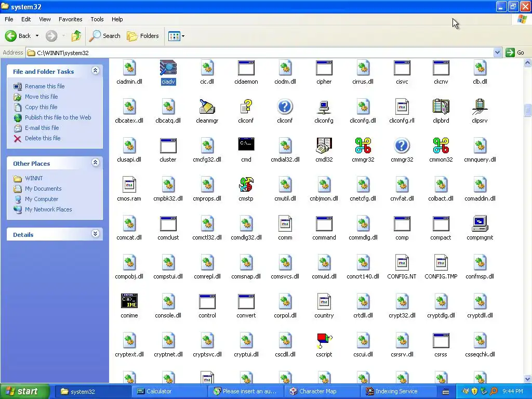Open the Edit menu
The width and height of the screenshot is (532, 399).
tap(26, 19)
